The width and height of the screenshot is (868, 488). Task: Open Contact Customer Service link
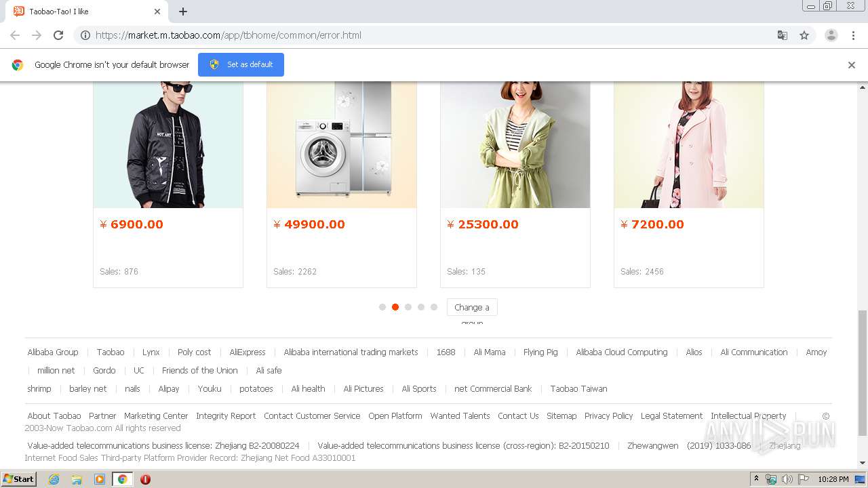[x=312, y=416]
